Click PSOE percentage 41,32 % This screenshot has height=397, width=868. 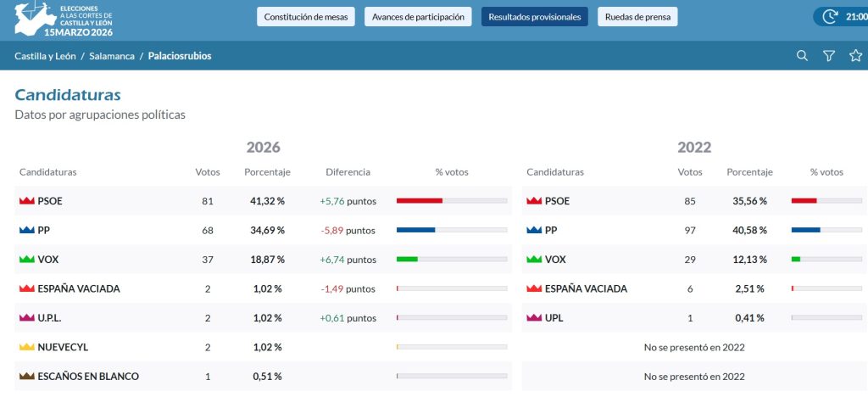coord(267,201)
